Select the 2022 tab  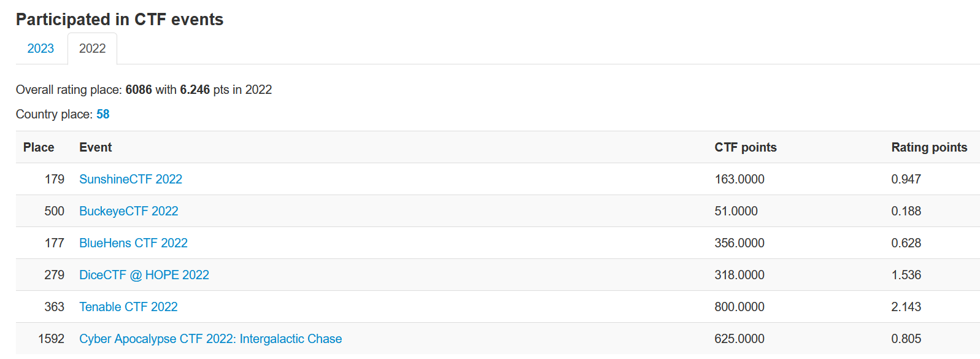[x=92, y=48]
